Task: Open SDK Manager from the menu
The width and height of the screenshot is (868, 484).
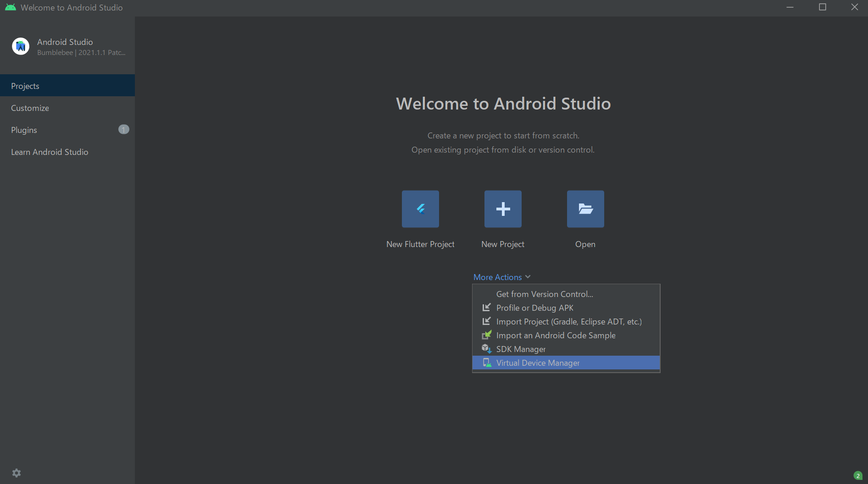Action: pos(566,349)
